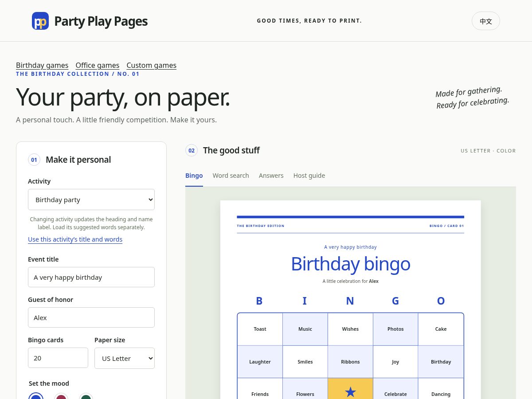Screen dimensions: 532x399
Task: Open the Paper size dropdown
Action: [125, 358]
